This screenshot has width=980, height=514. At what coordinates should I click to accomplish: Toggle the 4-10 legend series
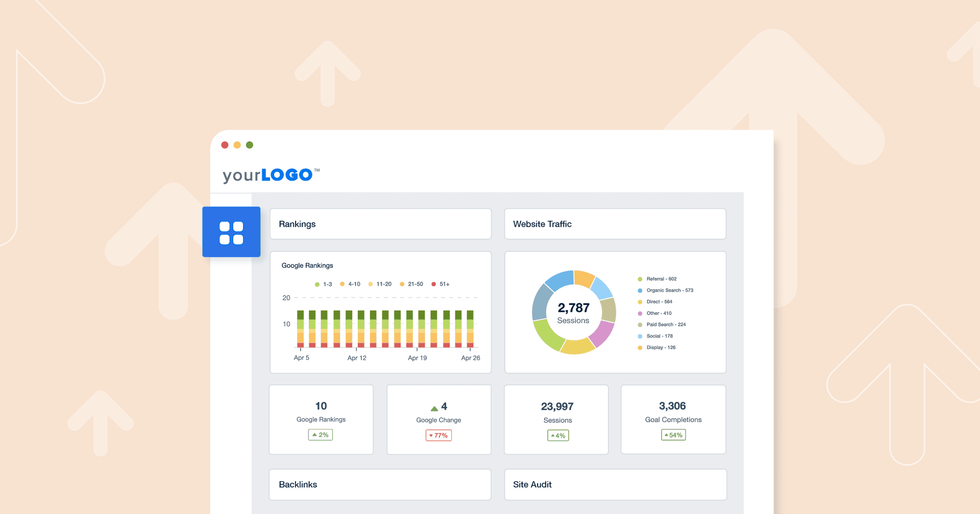click(x=350, y=284)
